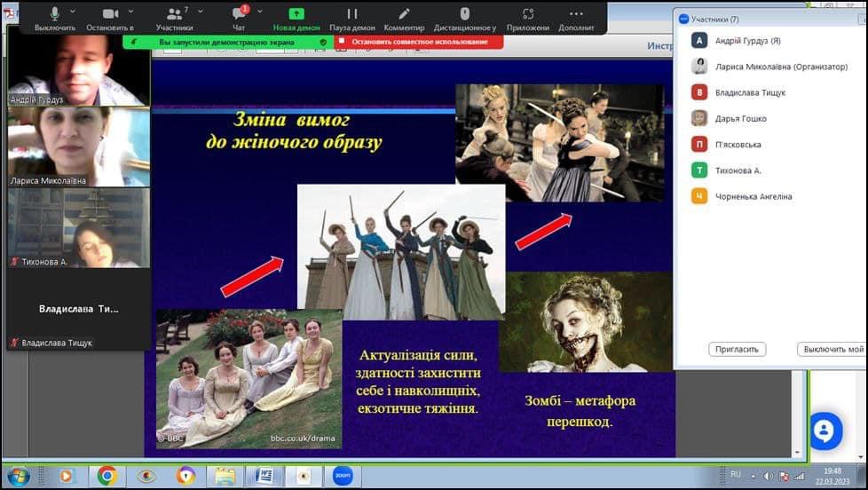Image resolution: width=868 pixels, height=490 pixels.
Task: Select participant Тихонова А. in list
Action: pos(769,170)
